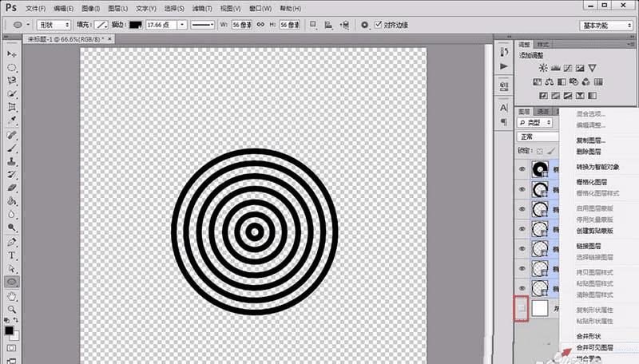639x364 pixels.
Task: Add a Channel Mixer adjustment
Action: pyautogui.click(x=586, y=82)
